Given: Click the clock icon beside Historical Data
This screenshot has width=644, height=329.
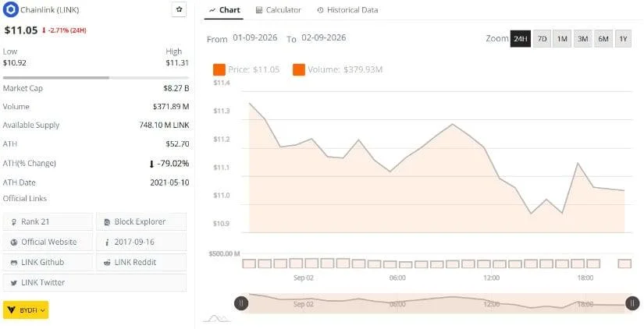Looking at the screenshot, I should [x=320, y=10].
